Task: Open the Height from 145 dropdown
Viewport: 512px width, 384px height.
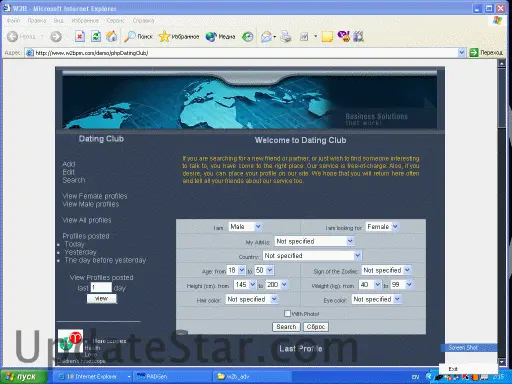Action: [x=245, y=284]
